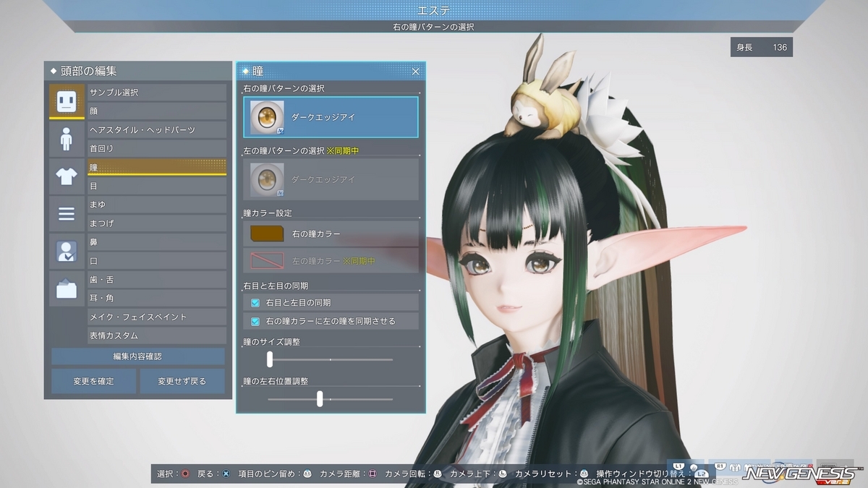868x488 pixels.
Task: Select right eye pattern ダークエッジアイ row
Action: click(331, 117)
